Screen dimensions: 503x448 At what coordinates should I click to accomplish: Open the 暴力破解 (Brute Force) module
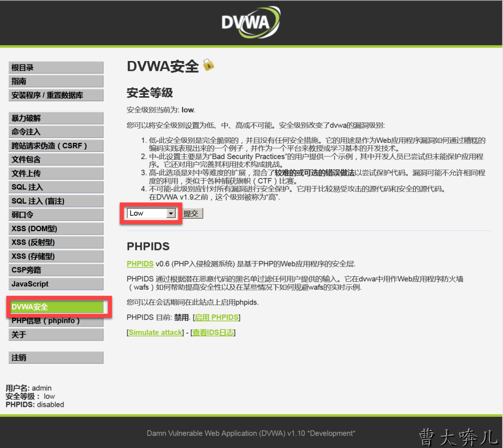tap(56, 118)
